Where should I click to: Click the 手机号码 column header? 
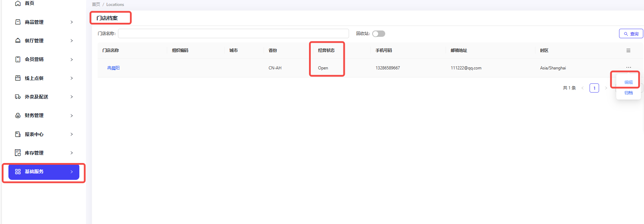point(384,50)
